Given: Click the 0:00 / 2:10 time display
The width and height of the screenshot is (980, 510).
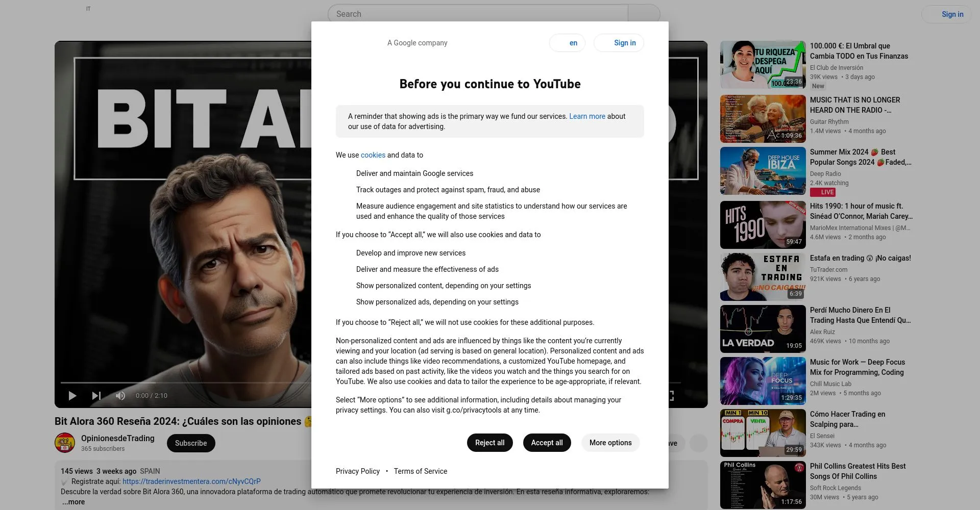Looking at the screenshot, I should [x=152, y=396].
